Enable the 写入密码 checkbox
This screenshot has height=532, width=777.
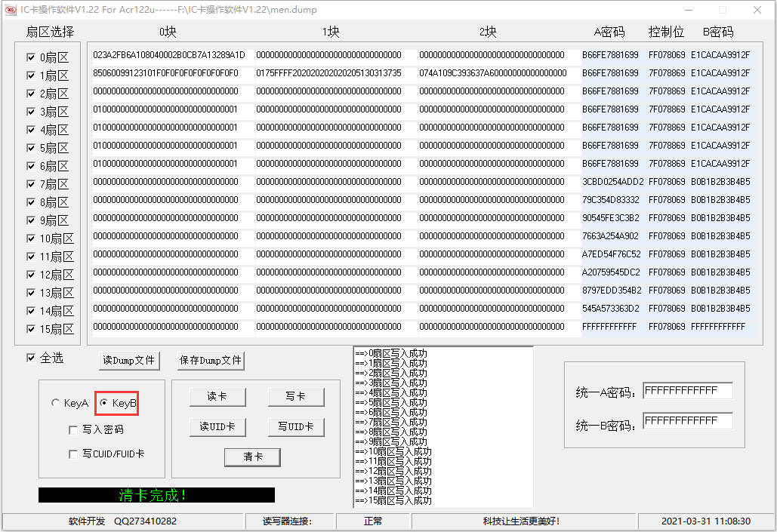point(73,430)
